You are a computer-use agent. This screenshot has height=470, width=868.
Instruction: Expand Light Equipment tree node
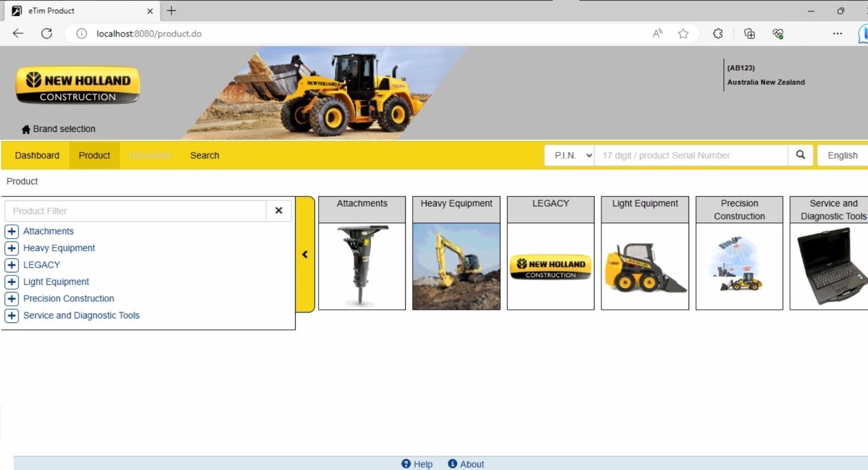tap(11, 282)
